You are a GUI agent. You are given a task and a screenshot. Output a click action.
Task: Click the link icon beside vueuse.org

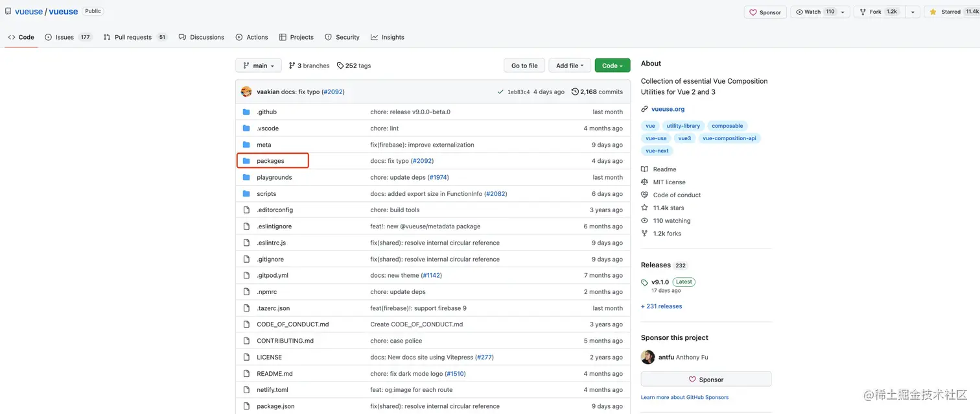[644, 109]
